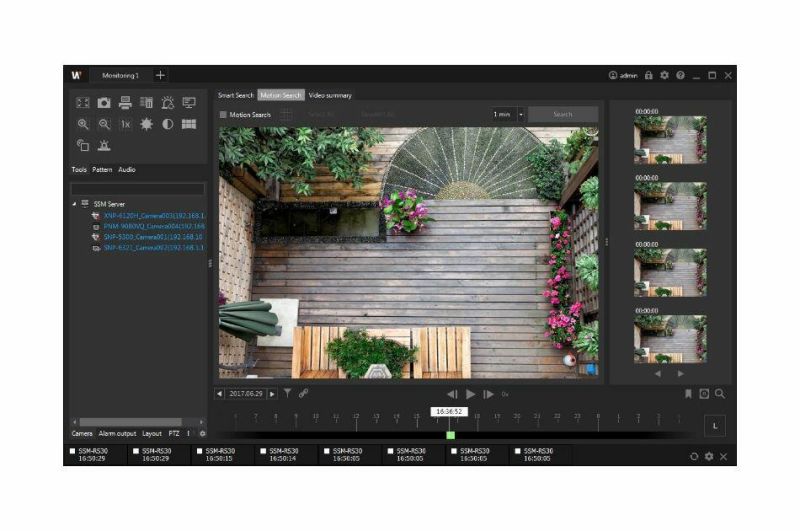Click the bookmark icon above timeline
Screen dimensions: 800x531
point(688,394)
